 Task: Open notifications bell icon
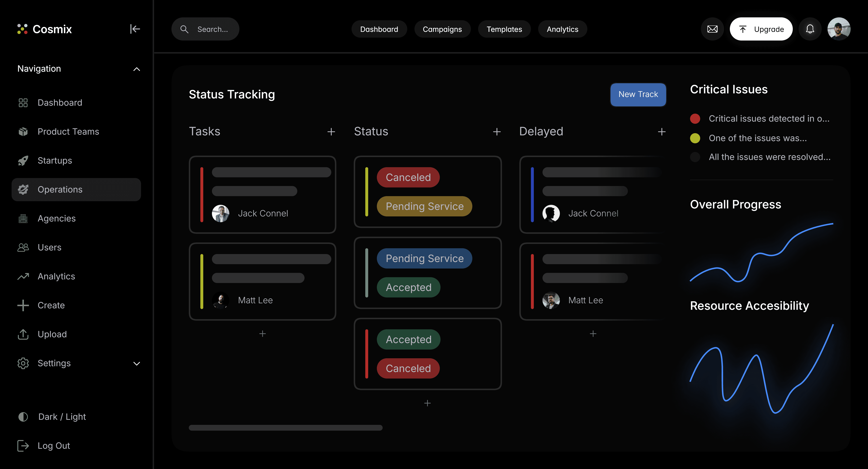coord(810,29)
